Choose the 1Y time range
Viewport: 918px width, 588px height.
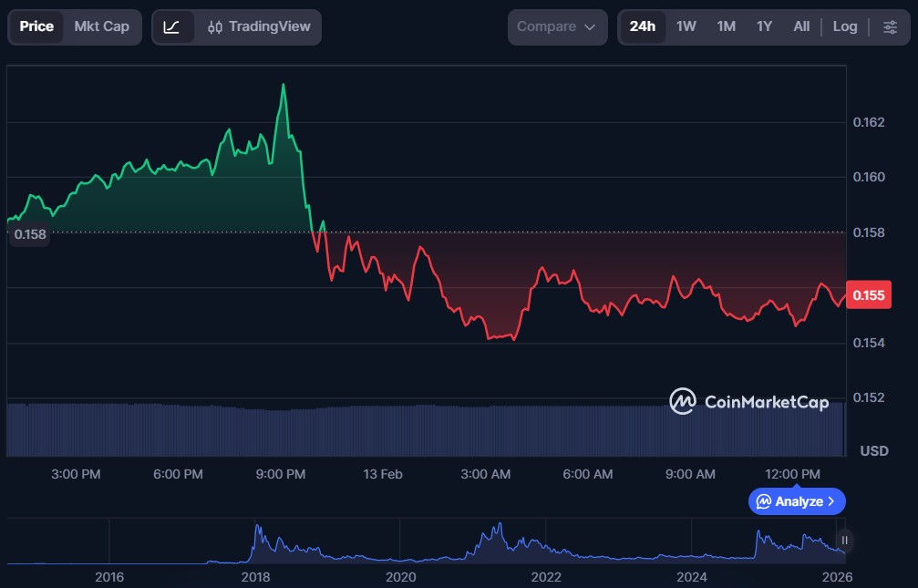(764, 26)
